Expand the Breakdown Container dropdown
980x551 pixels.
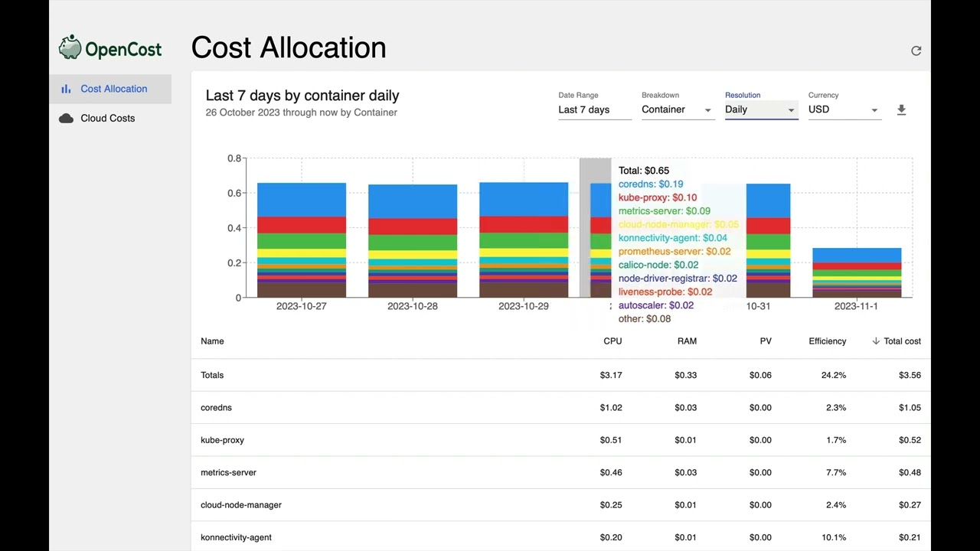coord(678,109)
